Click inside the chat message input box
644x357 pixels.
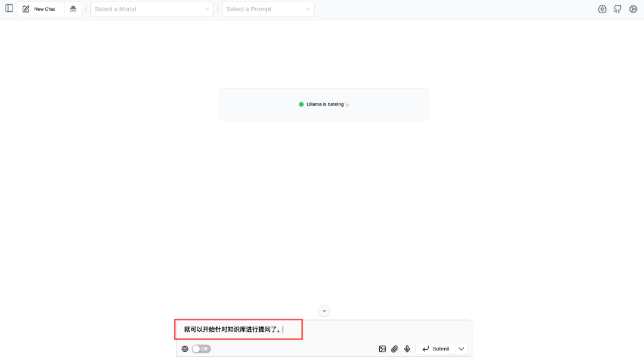(239, 329)
